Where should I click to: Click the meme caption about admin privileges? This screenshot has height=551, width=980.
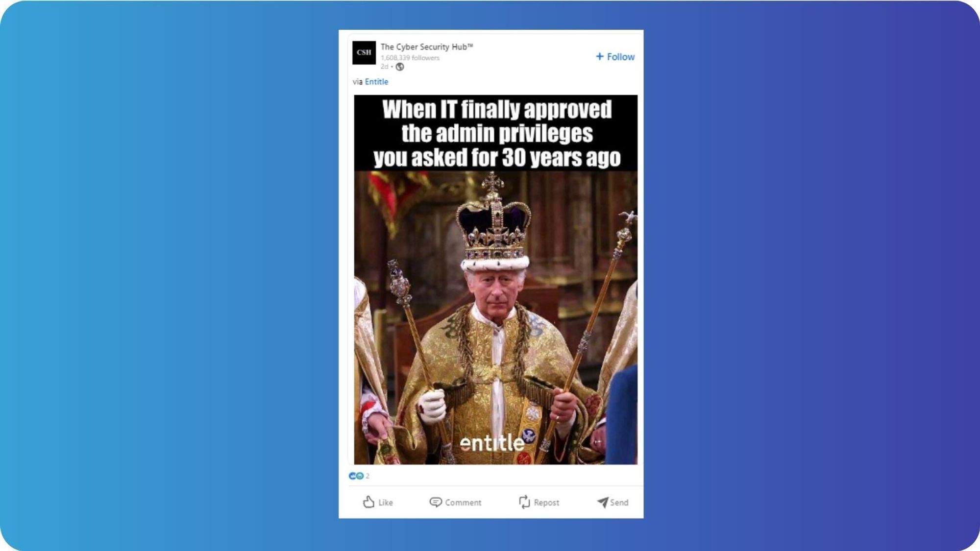point(497,133)
